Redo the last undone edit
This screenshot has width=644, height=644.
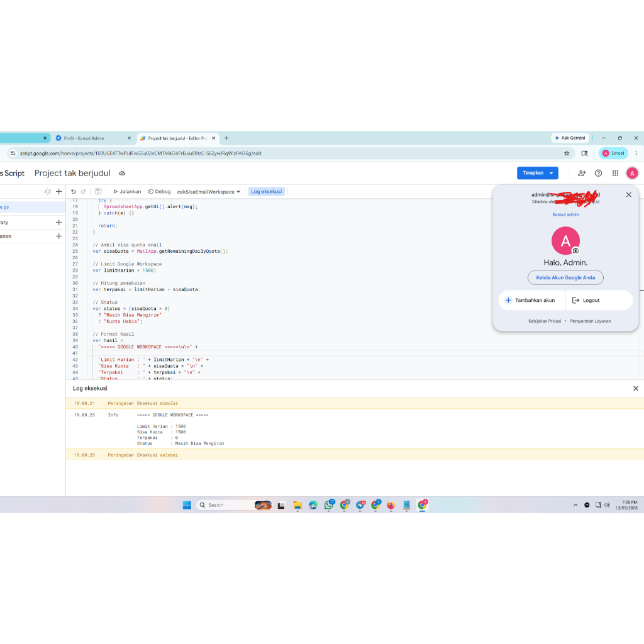(84, 191)
